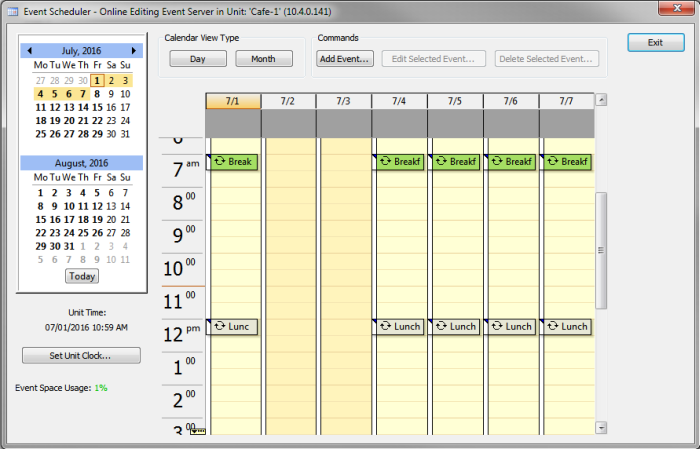The image size is (700, 449).
Task: Select July 1 in mini calendar
Action: pos(97,80)
